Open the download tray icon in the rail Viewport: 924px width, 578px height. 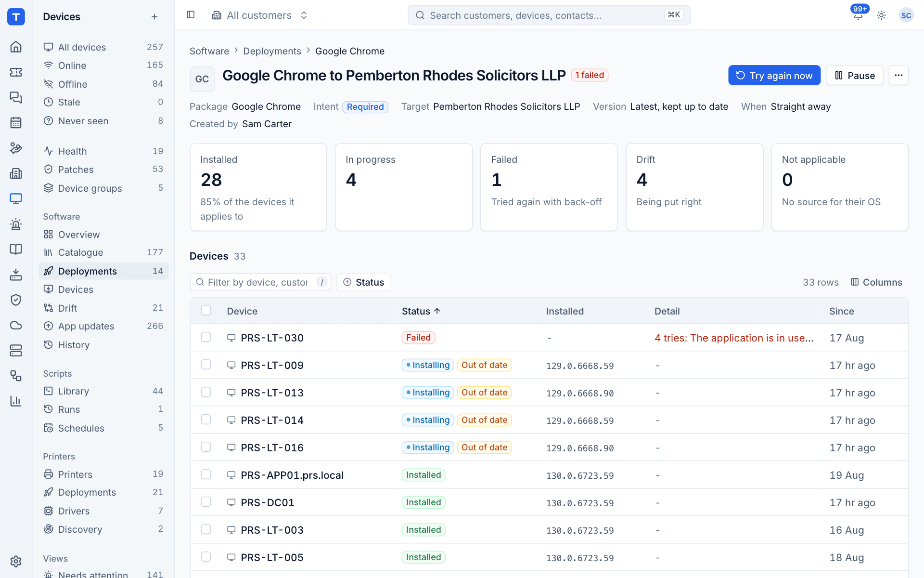16,275
